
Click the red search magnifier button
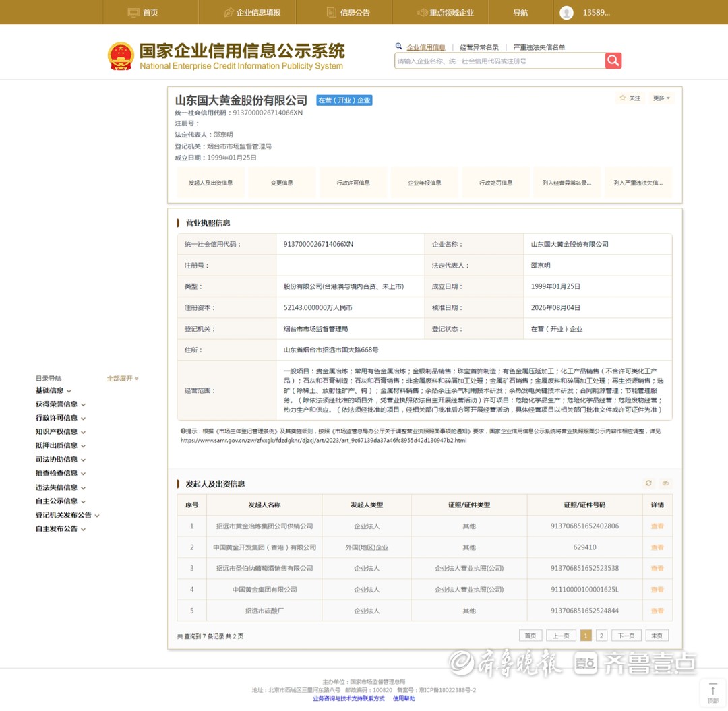613,61
